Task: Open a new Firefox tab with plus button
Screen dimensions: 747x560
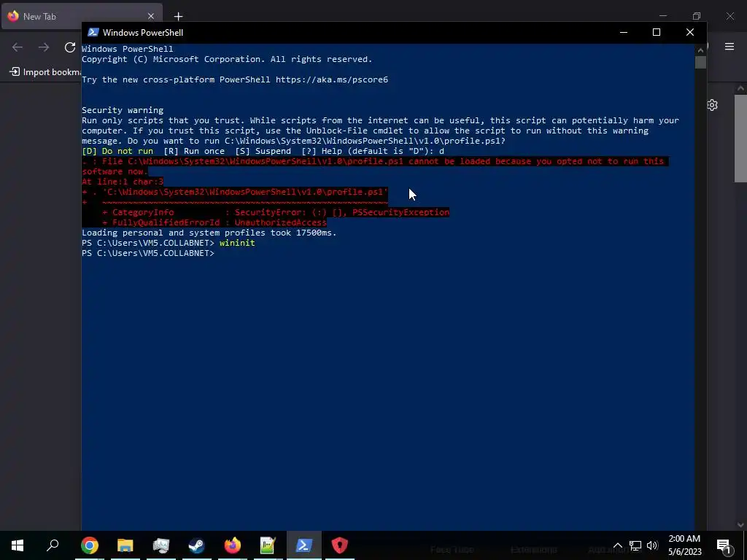Action: click(x=178, y=17)
